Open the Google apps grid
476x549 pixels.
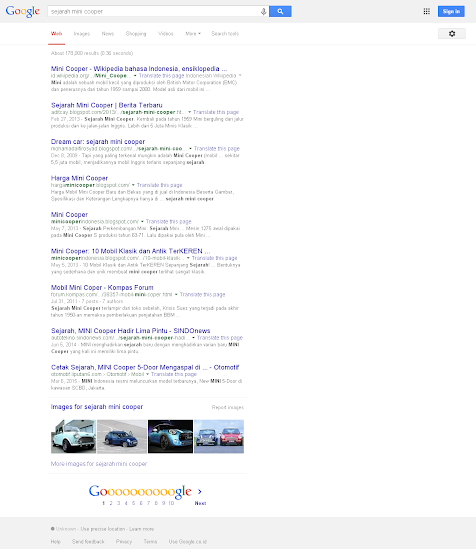pos(427,11)
